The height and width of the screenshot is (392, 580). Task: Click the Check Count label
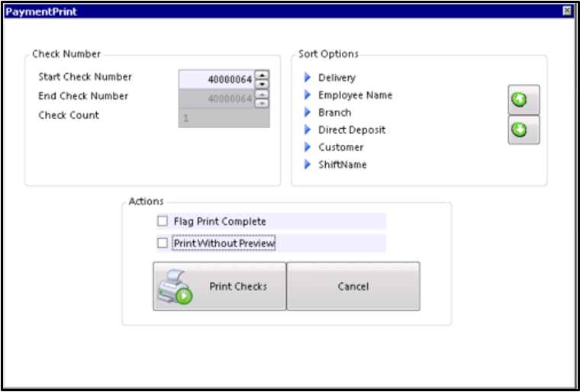(69, 115)
